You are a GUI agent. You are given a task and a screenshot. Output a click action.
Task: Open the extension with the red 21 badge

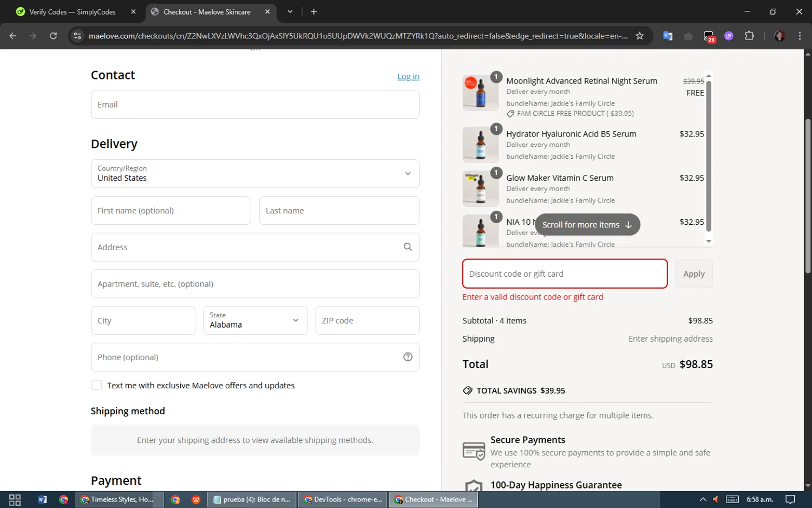(709, 36)
